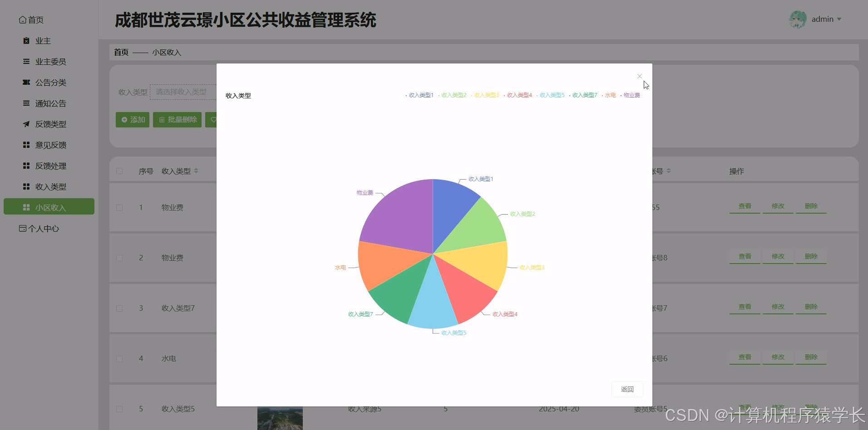Click 查看 for the first record
868x430 pixels.
[x=745, y=205]
